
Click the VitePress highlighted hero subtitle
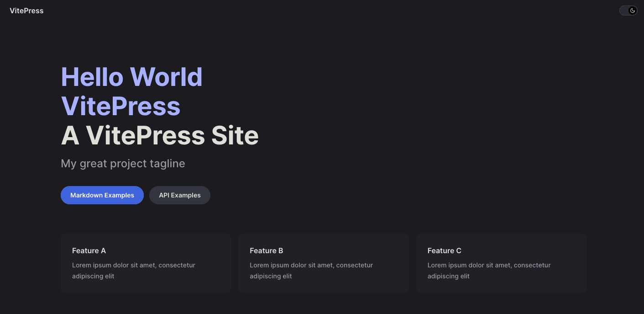[120, 106]
